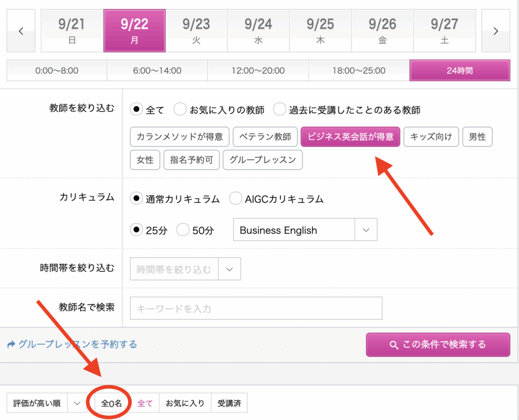Switch results to the 受講済 tab
519x420 pixels.
coord(229,403)
